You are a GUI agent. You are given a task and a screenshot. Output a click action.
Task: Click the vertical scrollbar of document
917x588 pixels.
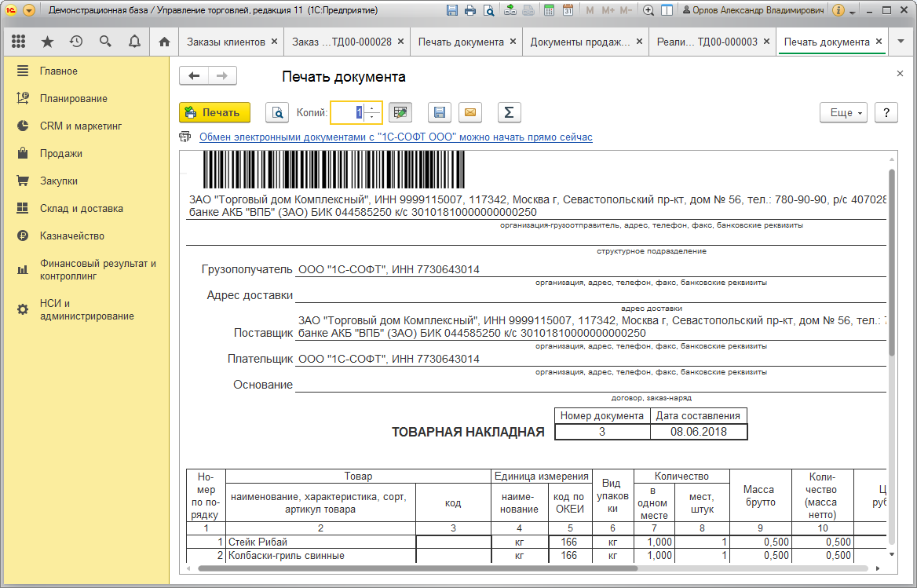[x=892, y=263]
